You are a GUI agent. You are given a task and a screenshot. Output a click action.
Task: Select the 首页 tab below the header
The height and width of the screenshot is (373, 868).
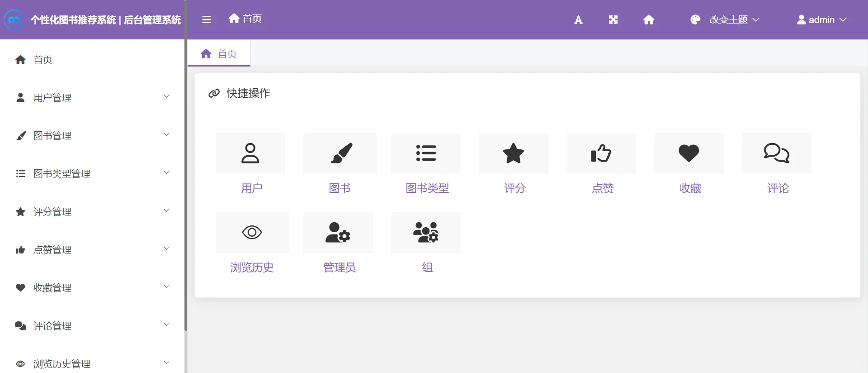click(219, 53)
